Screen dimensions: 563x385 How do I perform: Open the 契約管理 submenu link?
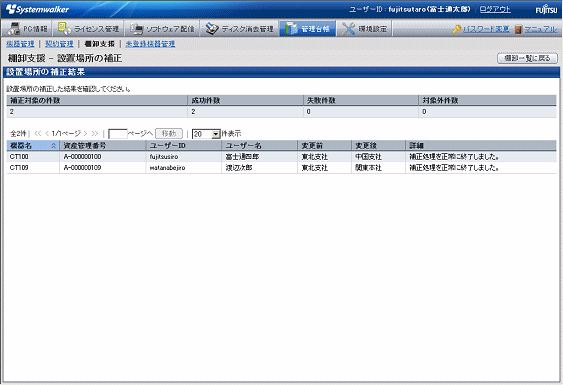tap(59, 44)
